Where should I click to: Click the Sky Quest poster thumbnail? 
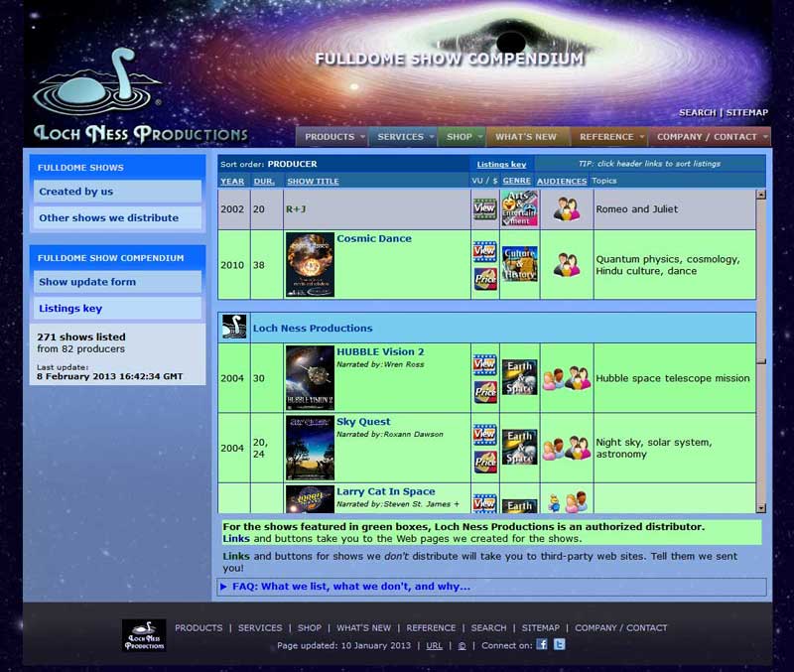(310, 448)
